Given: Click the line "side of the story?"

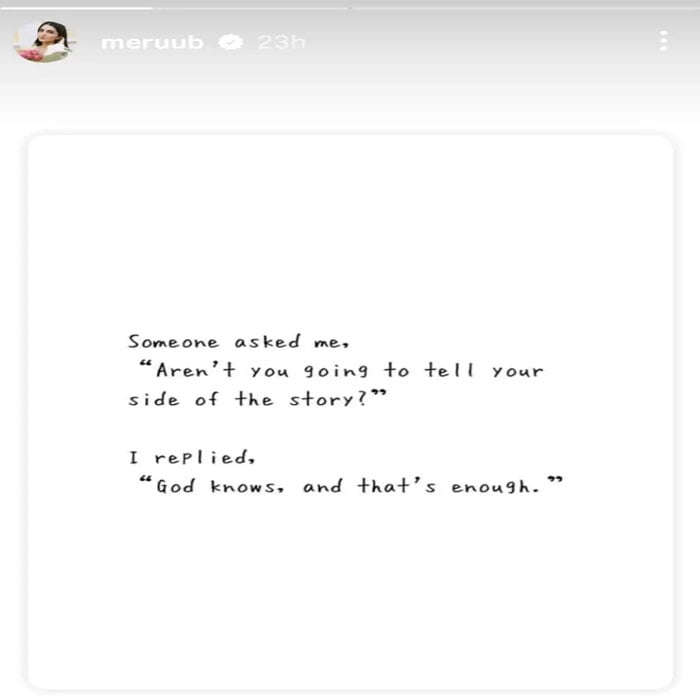Looking at the screenshot, I should pos(258,398).
